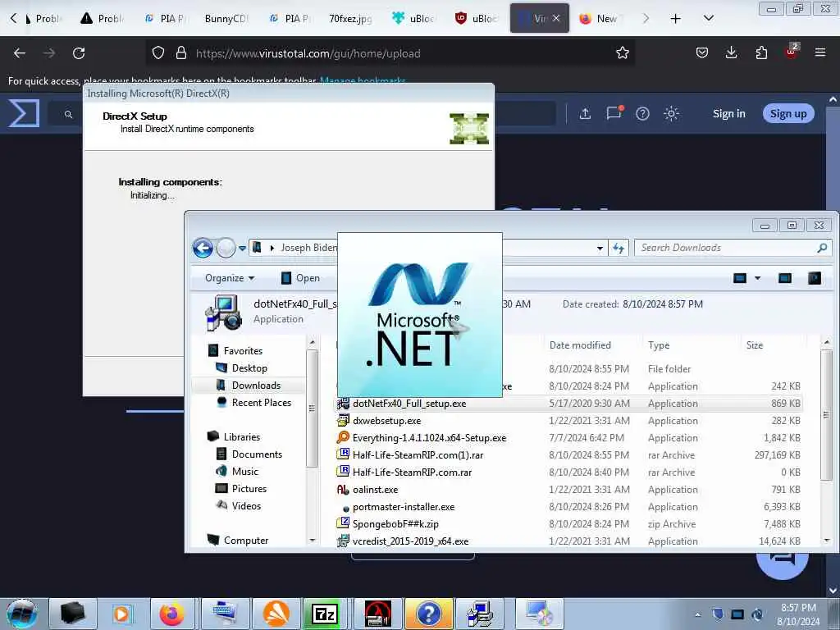Reload the VirusTotal page
The image size is (840, 630).
tap(79, 53)
